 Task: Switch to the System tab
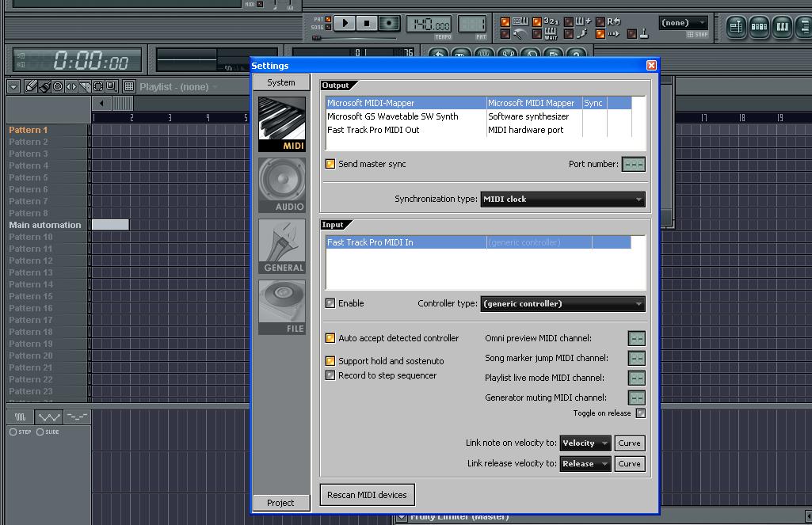click(x=281, y=82)
